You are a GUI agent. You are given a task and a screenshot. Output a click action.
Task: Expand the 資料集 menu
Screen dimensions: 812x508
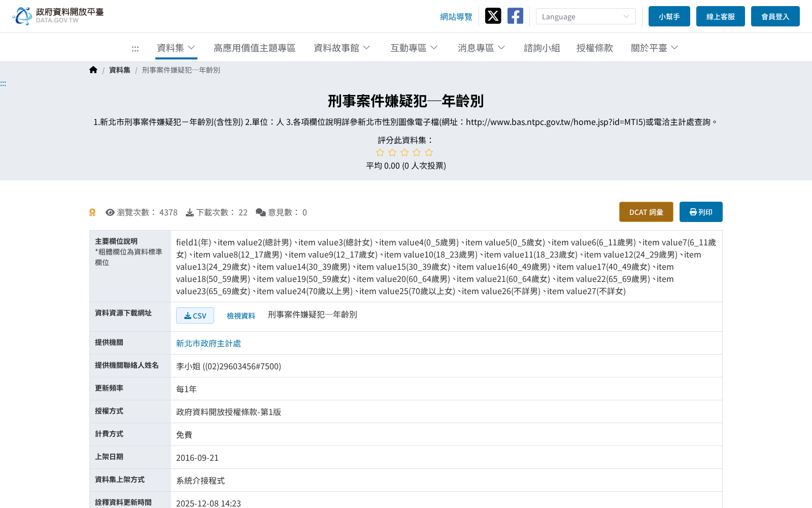[176, 48]
